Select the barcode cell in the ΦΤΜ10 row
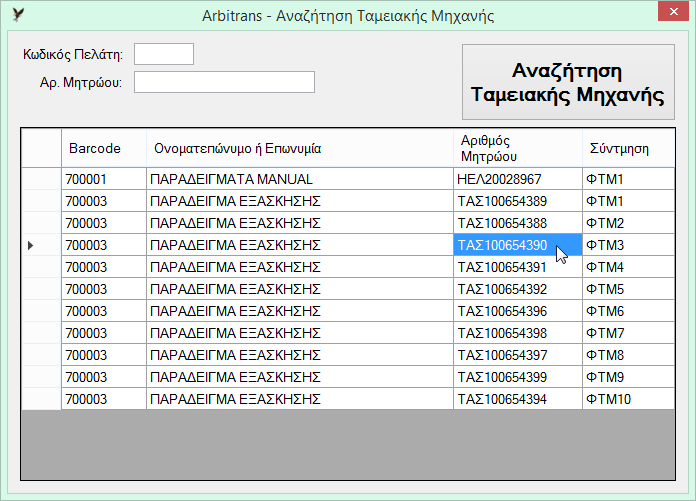The height and width of the screenshot is (501, 696). click(104, 399)
